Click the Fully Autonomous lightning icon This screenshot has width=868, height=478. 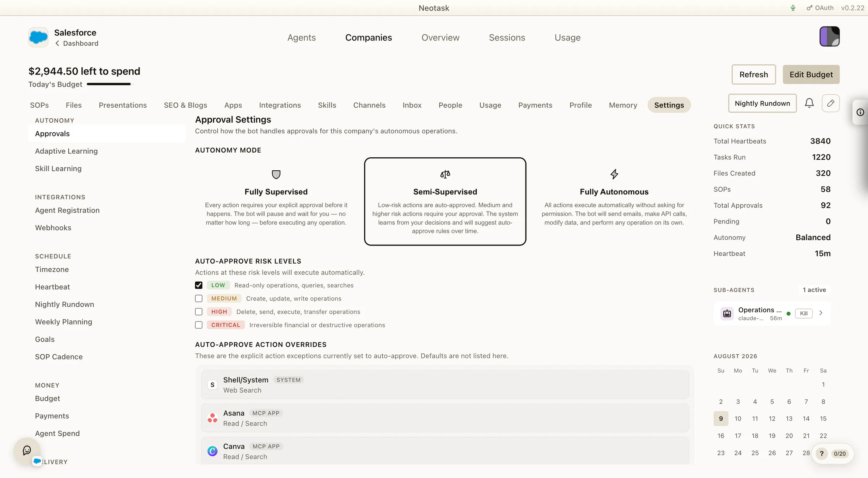[614, 174]
